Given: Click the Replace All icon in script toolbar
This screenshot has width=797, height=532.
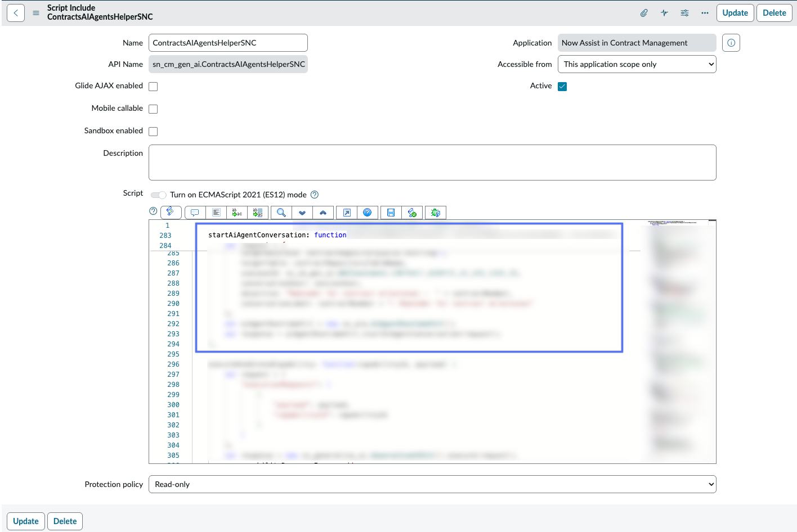Looking at the screenshot, I should point(258,213).
